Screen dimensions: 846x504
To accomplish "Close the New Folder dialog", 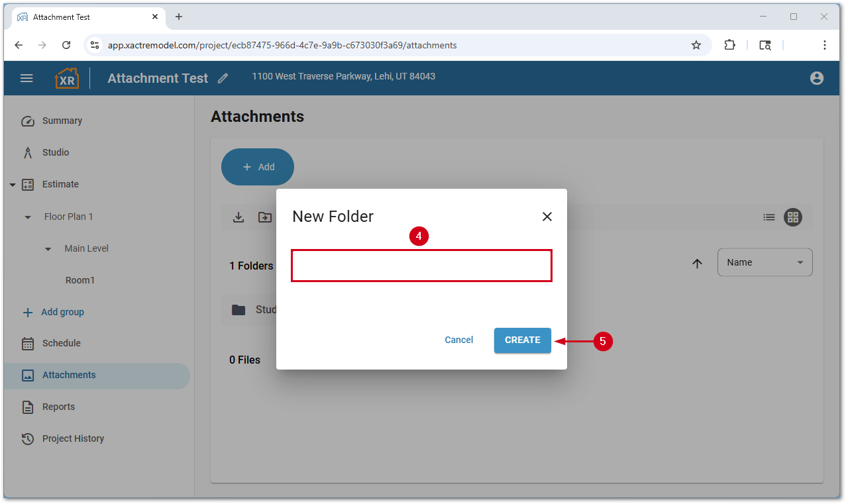I will (547, 217).
